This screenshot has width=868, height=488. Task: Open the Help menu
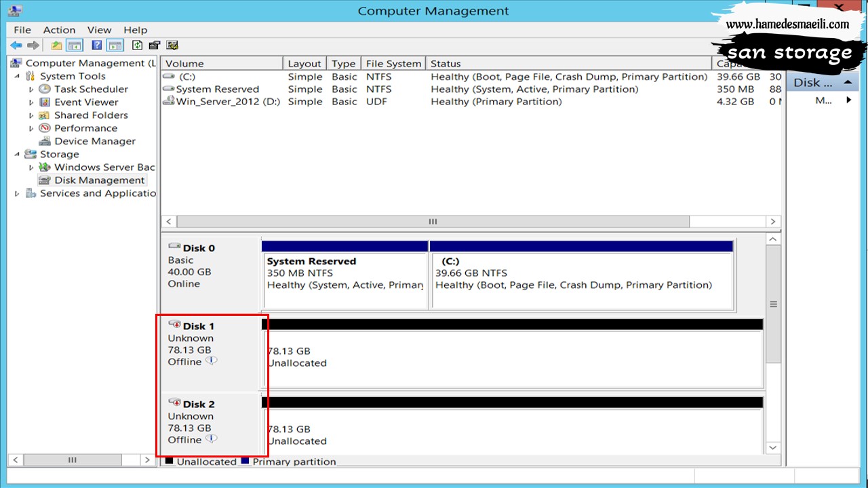pos(136,30)
